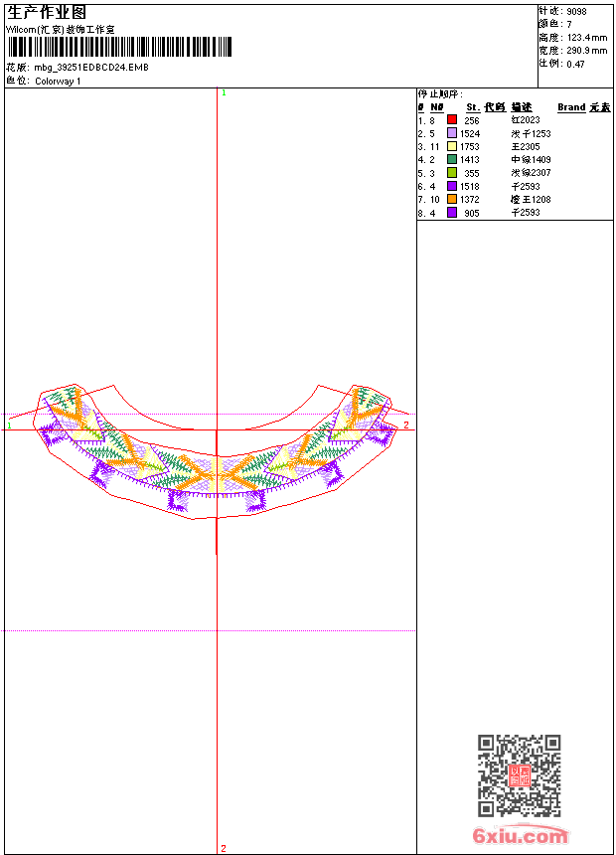Click the thread description 橙王1208
Viewport: 616px width, 855px height.
531,200
